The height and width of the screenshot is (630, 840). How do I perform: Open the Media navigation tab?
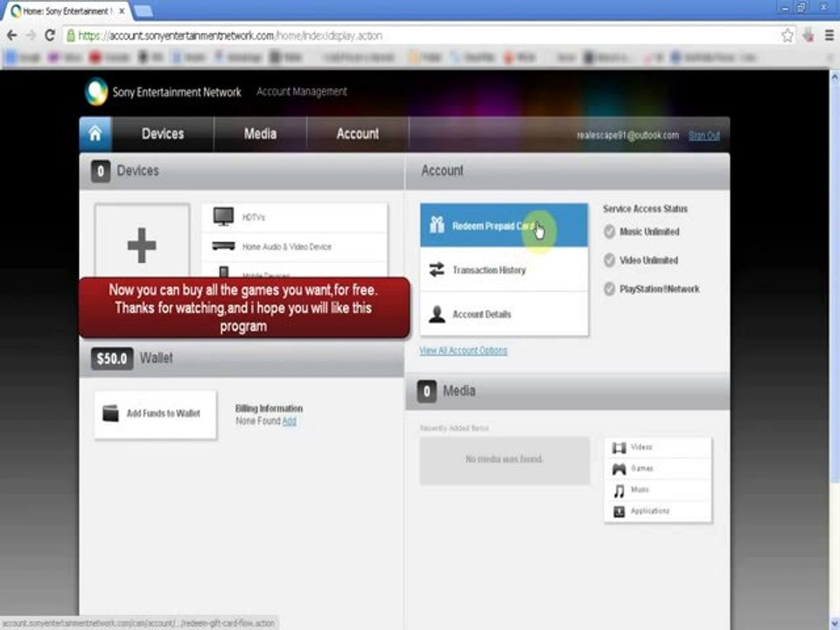point(260,133)
